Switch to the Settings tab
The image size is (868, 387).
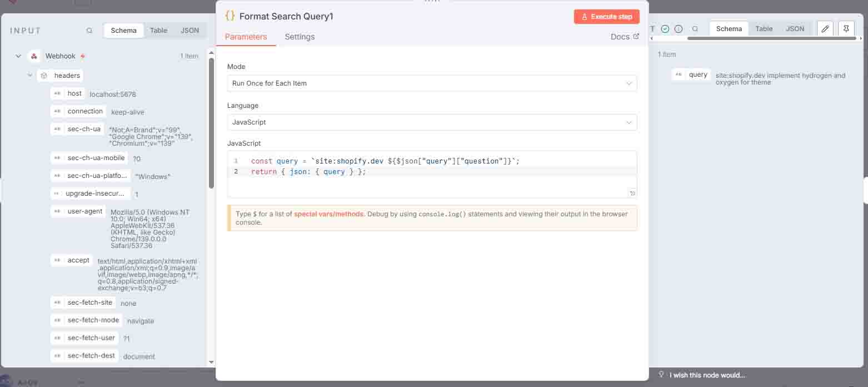[x=300, y=37]
